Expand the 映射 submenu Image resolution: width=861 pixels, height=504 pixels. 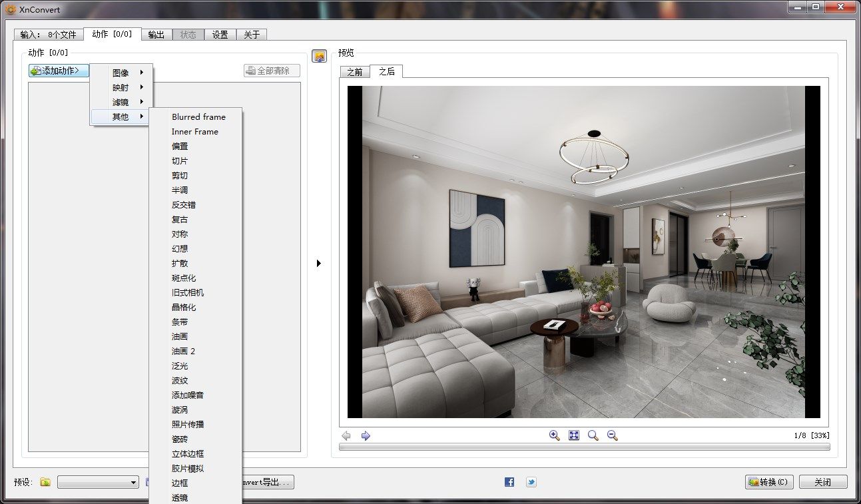click(122, 87)
